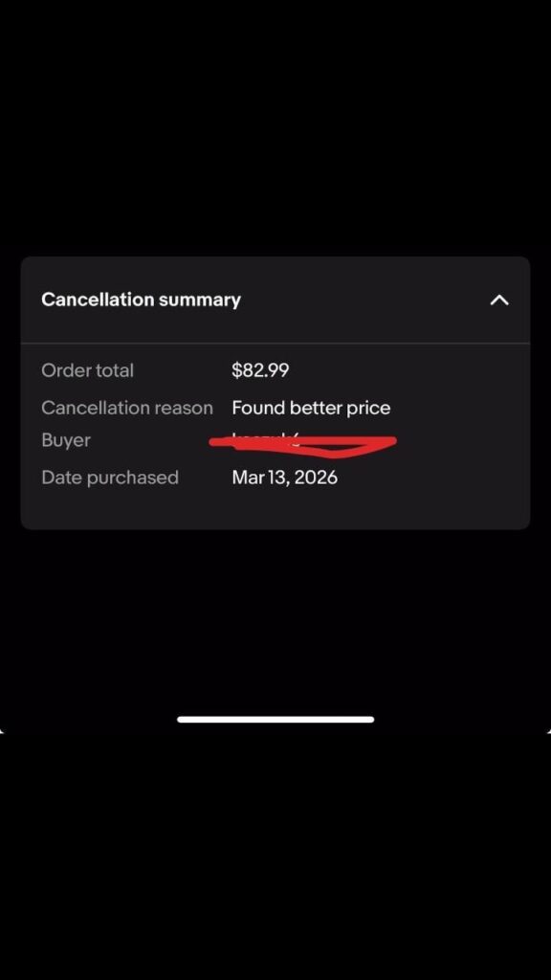Click the Cancellation reason label
The image size is (551, 980).
(127, 408)
